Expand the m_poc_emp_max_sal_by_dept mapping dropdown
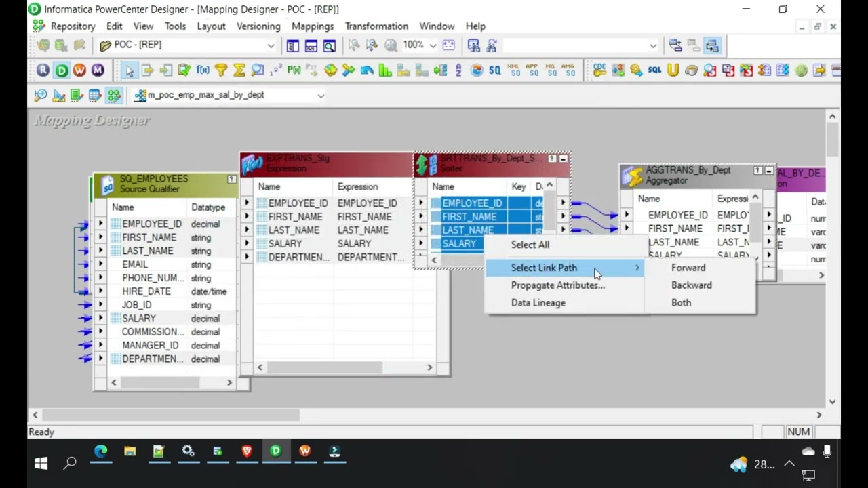 321,96
